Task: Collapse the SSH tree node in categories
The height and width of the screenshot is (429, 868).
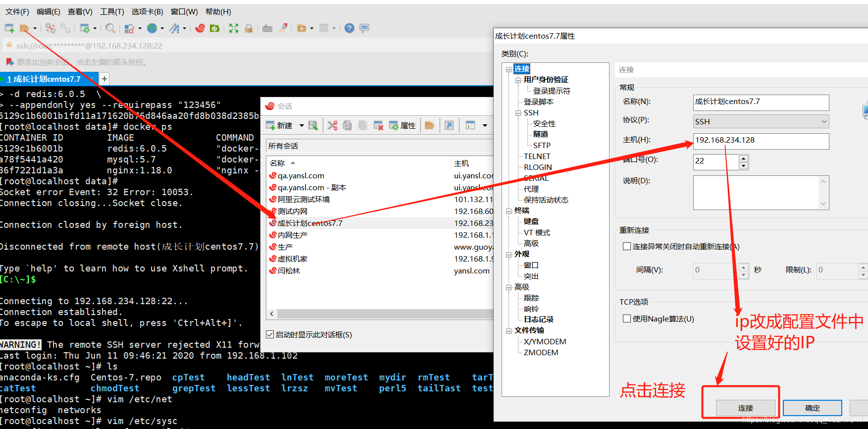Action: click(518, 113)
